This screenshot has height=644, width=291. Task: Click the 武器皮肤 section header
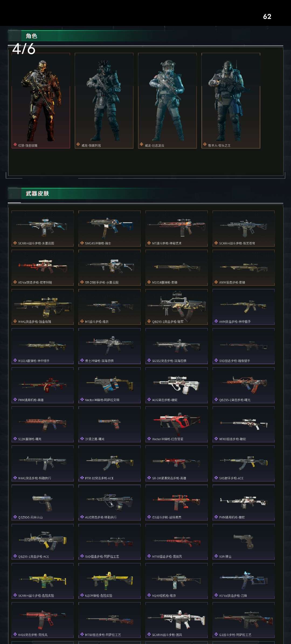pos(37,193)
